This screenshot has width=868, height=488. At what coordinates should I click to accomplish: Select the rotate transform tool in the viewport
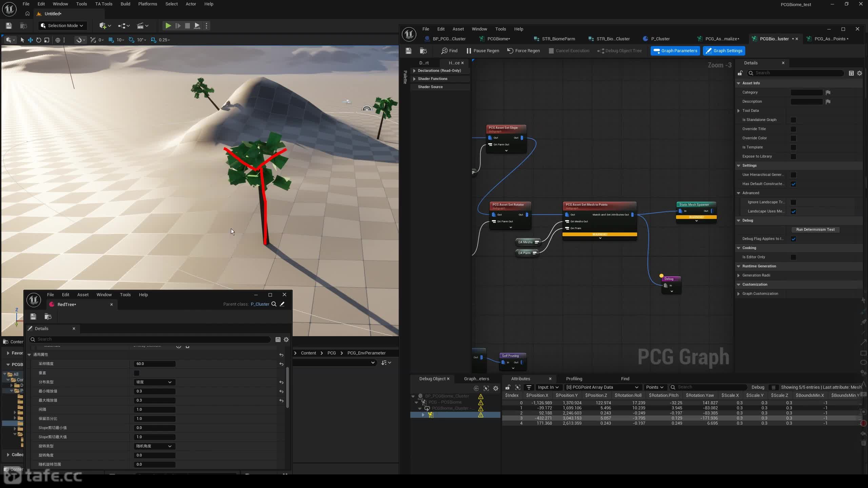(39, 40)
